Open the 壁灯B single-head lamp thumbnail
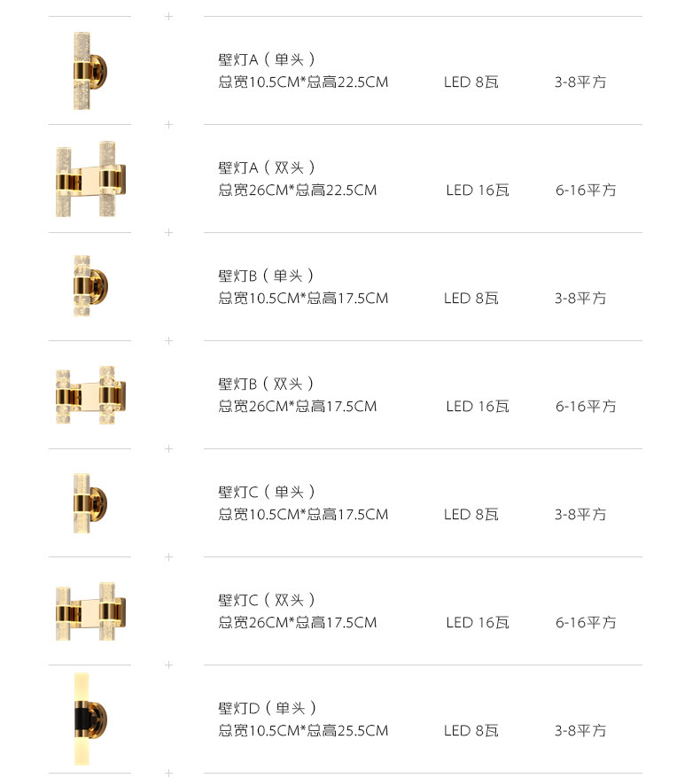The width and height of the screenshot is (700, 778). pyautogui.click(x=89, y=286)
